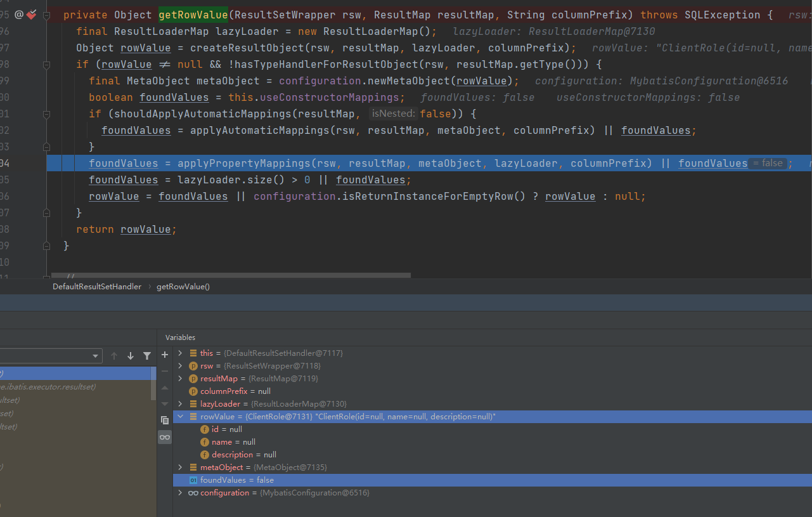
Task: Expand the metaObject variable node
Action: click(180, 467)
